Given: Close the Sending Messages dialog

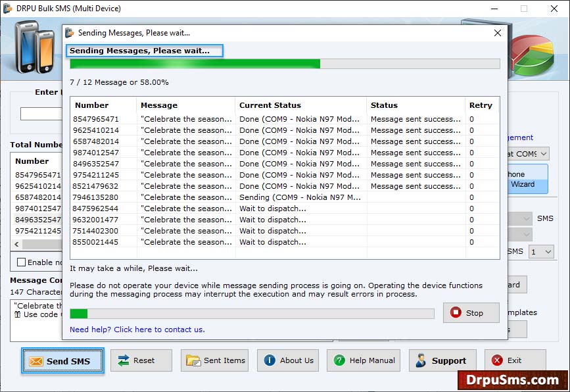Looking at the screenshot, I should pos(498,33).
